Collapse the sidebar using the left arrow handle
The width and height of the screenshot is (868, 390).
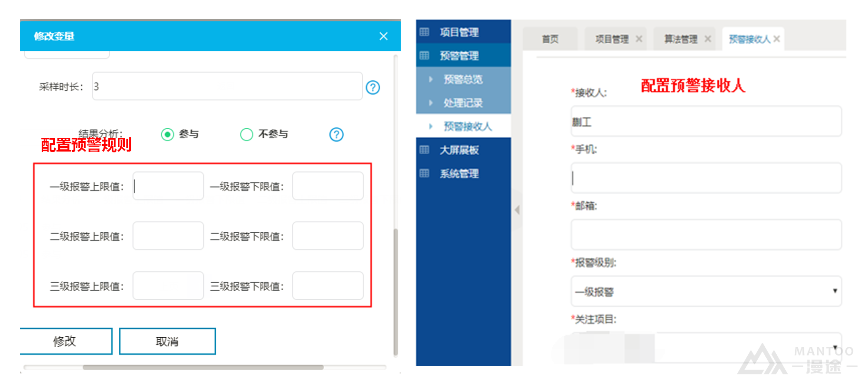517,209
